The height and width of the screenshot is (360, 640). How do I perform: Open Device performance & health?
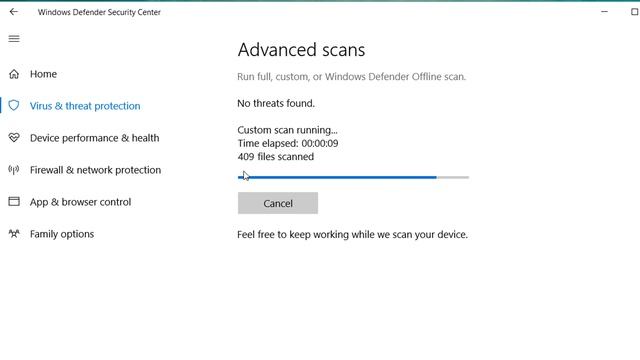94,138
